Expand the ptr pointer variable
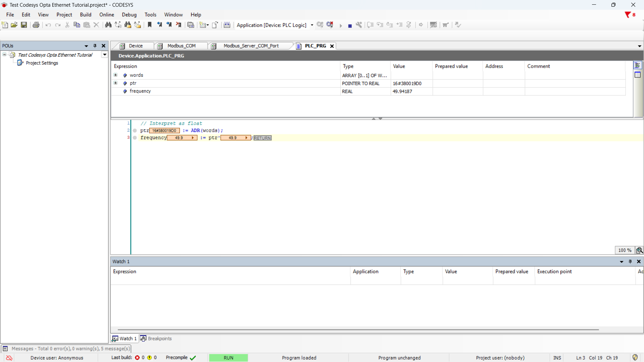Image resolution: width=644 pixels, height=362 pixels. [116, 83]
